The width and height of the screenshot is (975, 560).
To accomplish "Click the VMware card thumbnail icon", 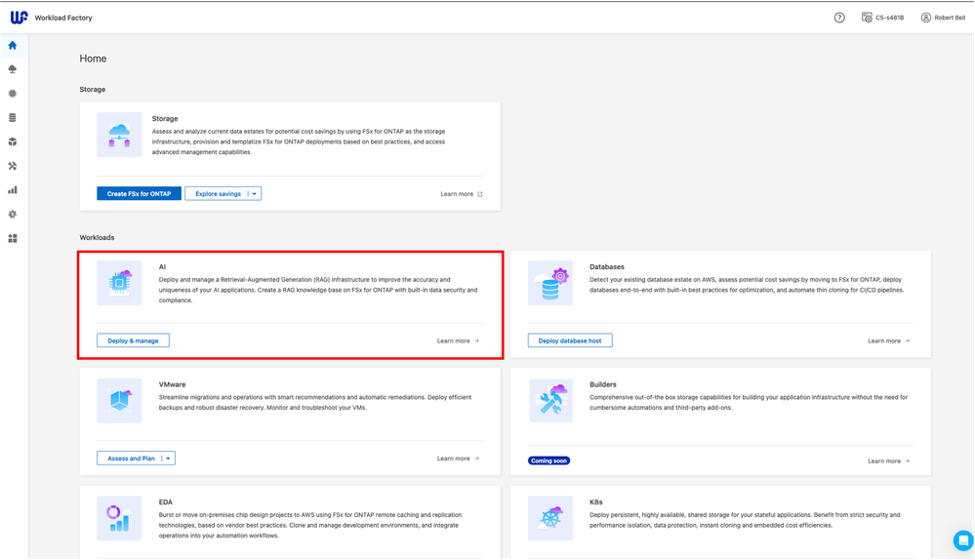I will point(119,401).
